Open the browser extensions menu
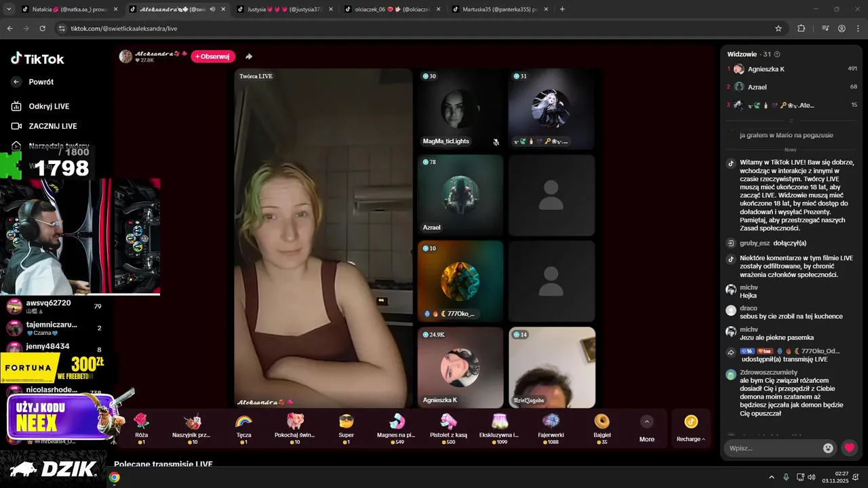 click(x=802, y=28)
